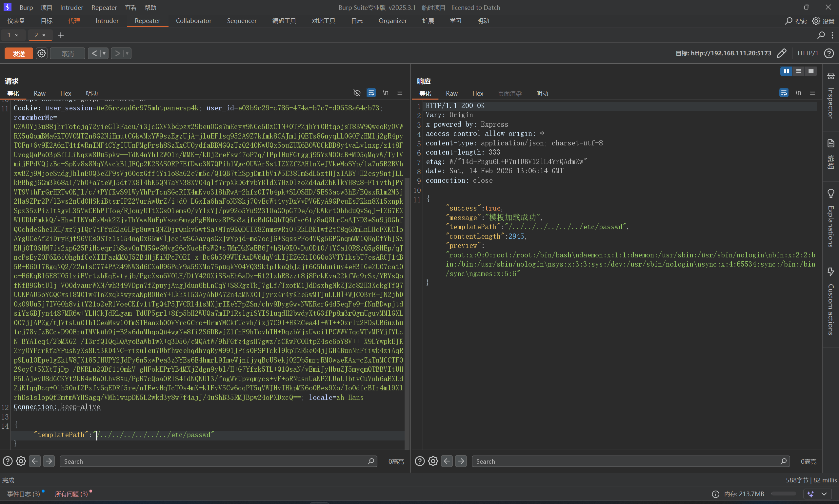Open the request panel hamburger menu

pyautogui.click(x=400, y=93)
